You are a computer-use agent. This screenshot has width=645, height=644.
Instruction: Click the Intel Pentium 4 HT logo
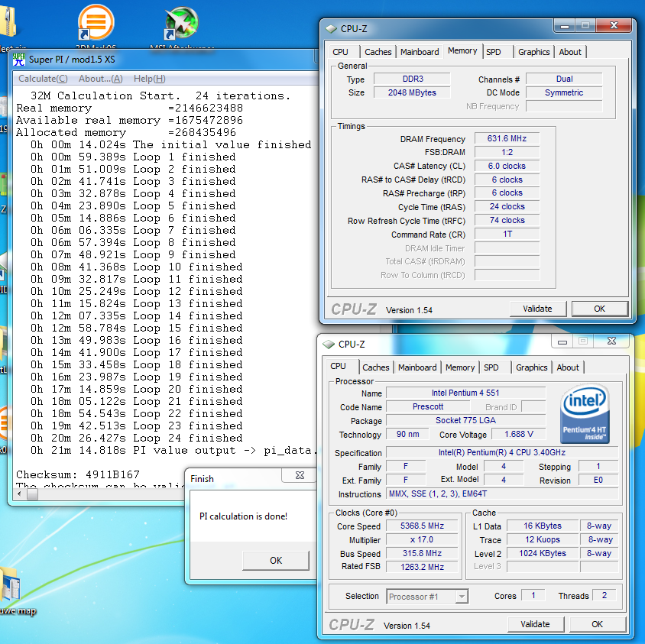point(585,413)
